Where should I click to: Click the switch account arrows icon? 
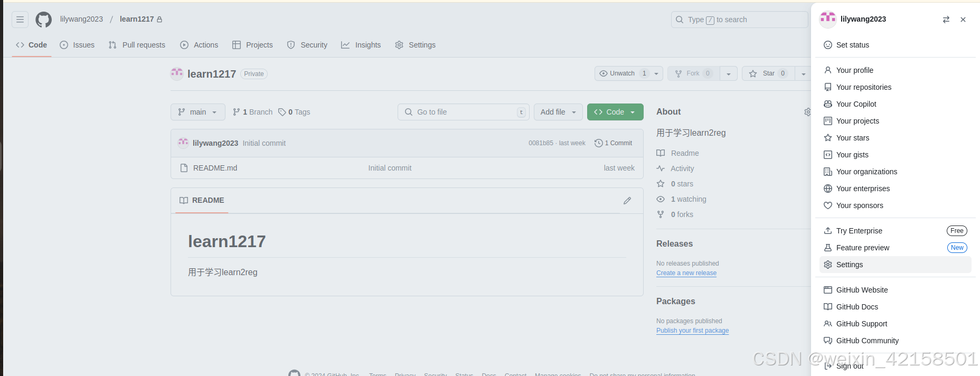pos(946,20)
